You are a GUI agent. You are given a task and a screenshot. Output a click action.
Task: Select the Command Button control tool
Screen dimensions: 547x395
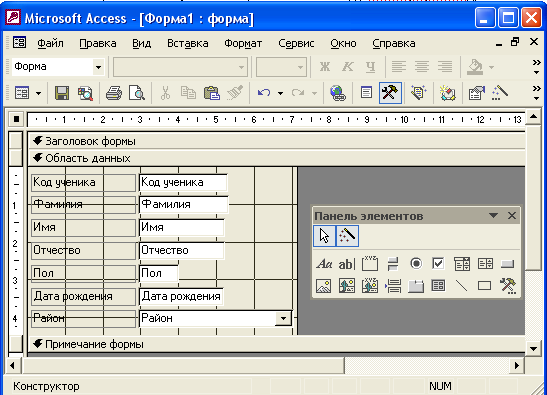pyautogui.click(x=508, y=264)
